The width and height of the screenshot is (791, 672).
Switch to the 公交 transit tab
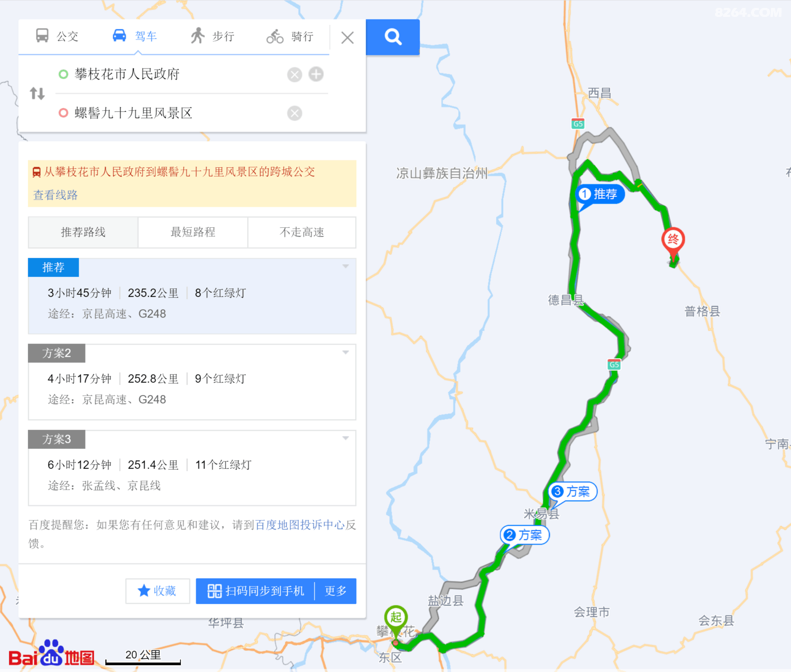click(57, 36)
